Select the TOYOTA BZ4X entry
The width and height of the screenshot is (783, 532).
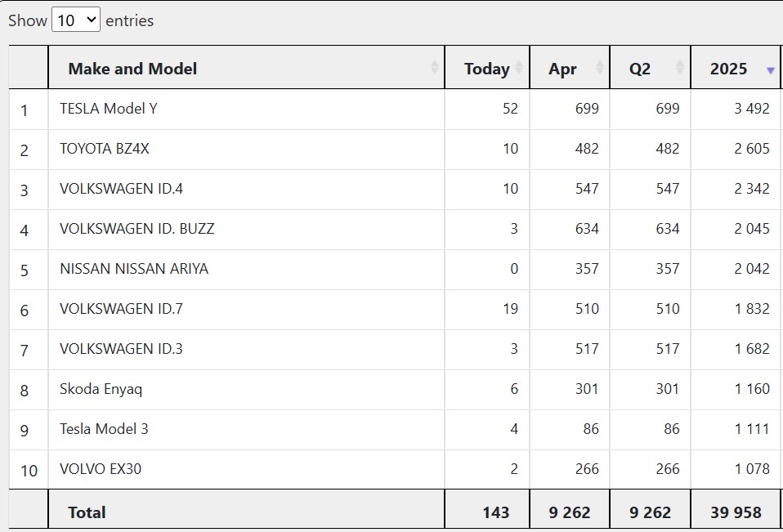[105, 148]
